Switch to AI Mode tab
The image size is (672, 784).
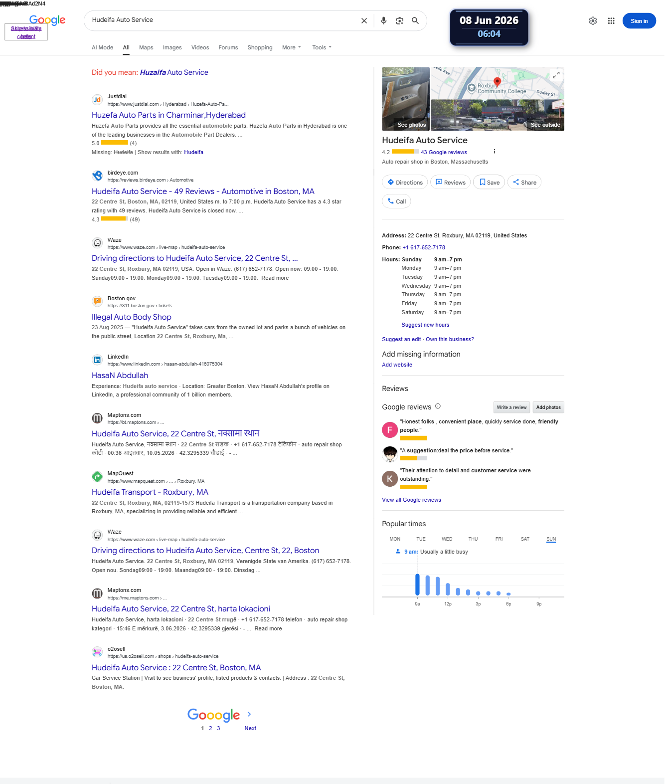tap(102, 47)
